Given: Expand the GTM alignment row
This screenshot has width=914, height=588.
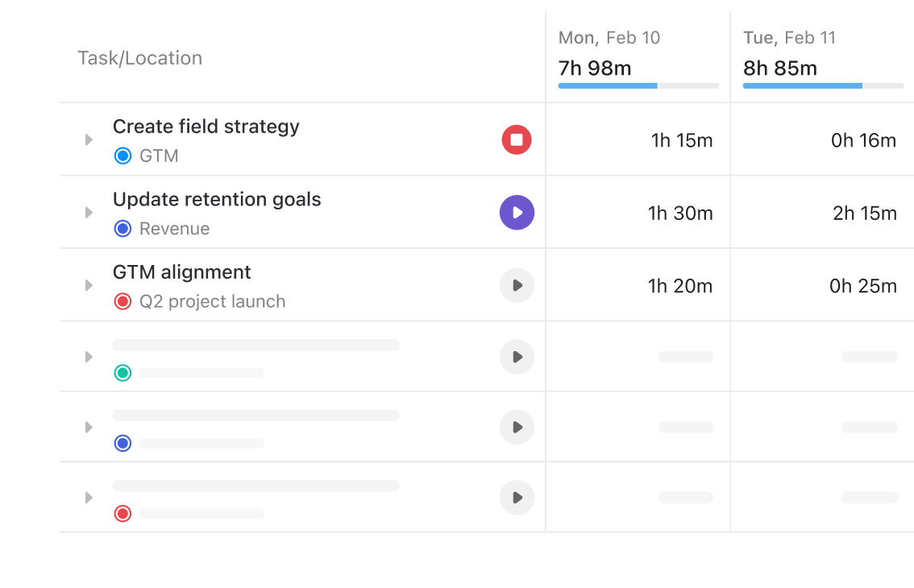Looking at the screenshot, I should click(89, 285).
